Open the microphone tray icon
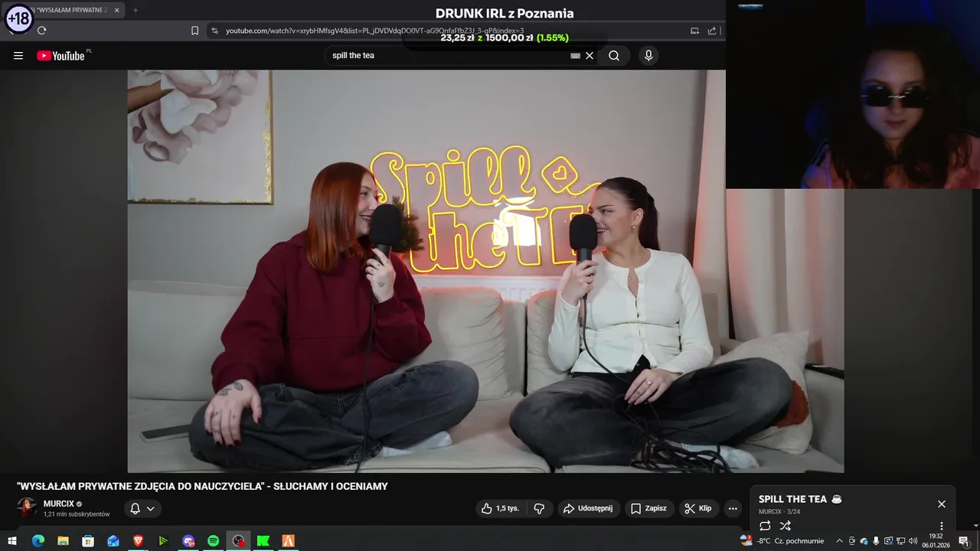The width and height of the screenshot is (980, 551). pos(876,541)
